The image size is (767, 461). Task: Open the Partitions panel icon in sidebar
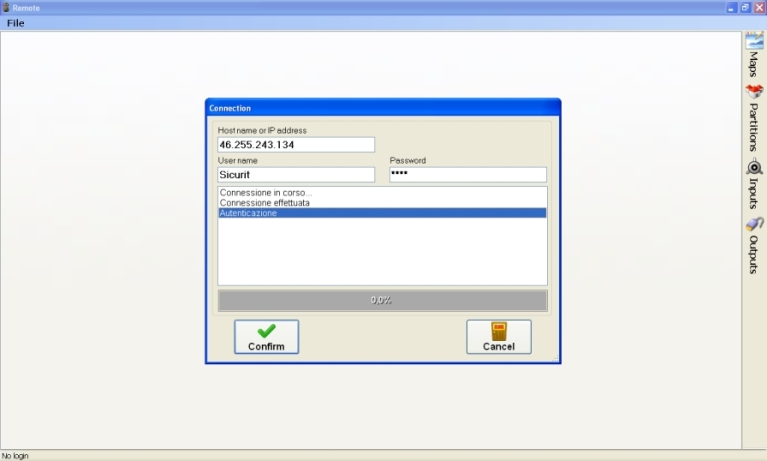pyautogui.click(x=754, y=91)
